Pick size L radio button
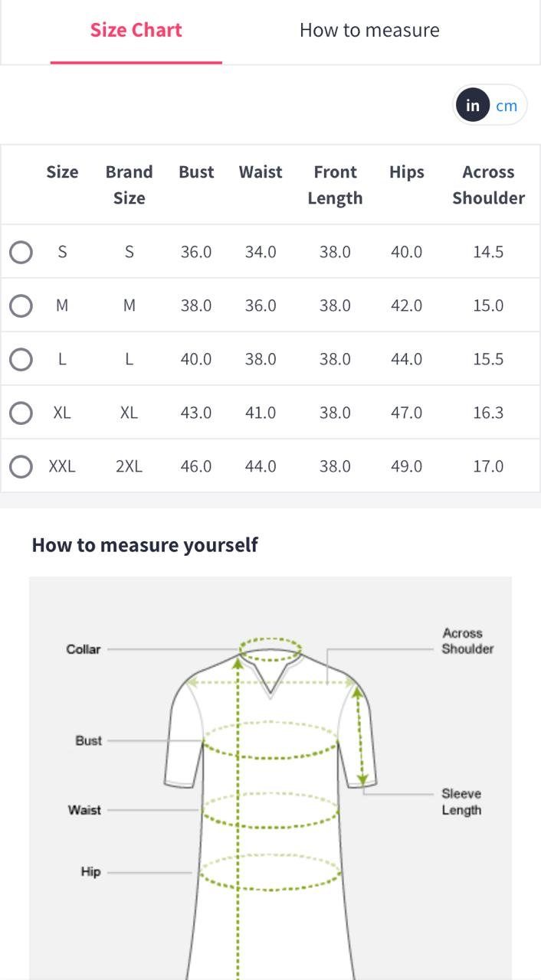Screen dimensions: 541x980 click(21, 359)
